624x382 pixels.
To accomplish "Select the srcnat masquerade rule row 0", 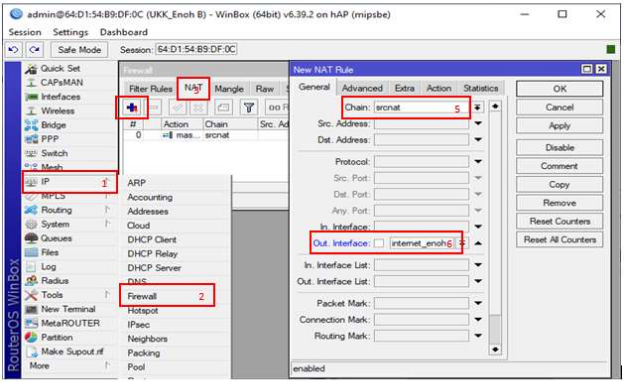I will pos(207,135).
